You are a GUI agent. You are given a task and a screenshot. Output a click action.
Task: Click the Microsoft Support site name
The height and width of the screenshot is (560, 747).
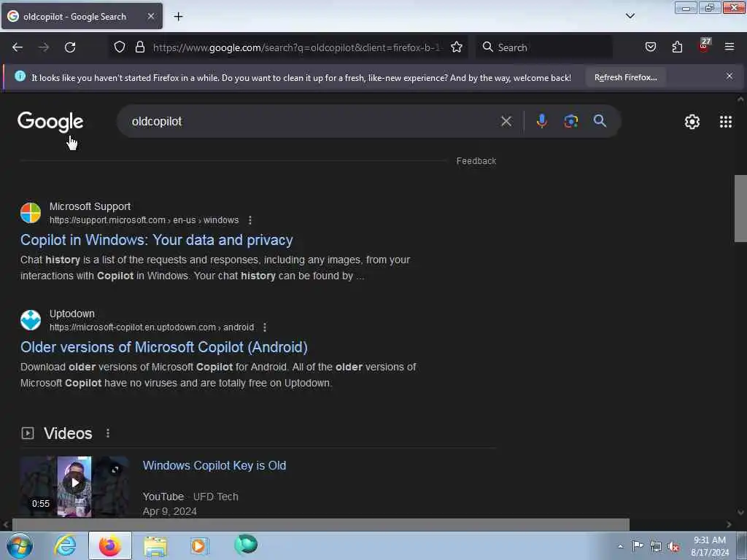coord(90,206)
